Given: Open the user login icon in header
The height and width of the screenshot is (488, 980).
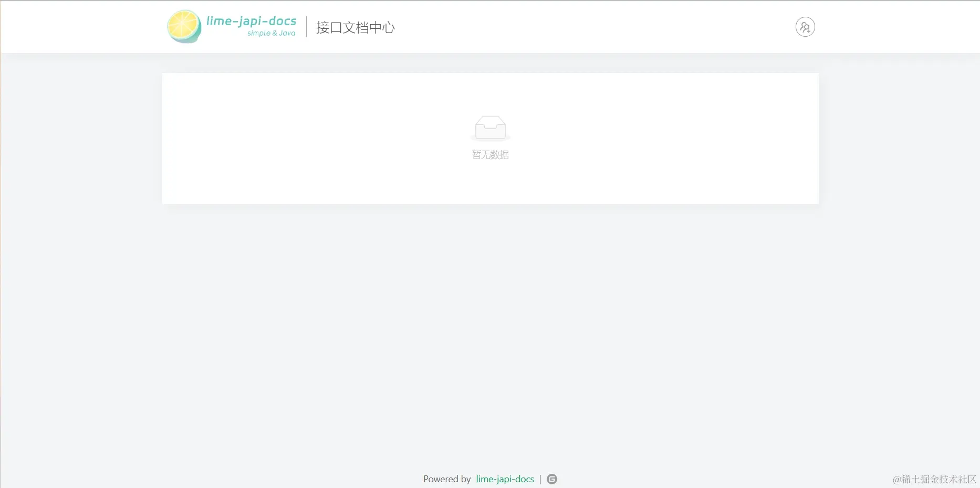Looking at the screenshot, I should point(805,27).
